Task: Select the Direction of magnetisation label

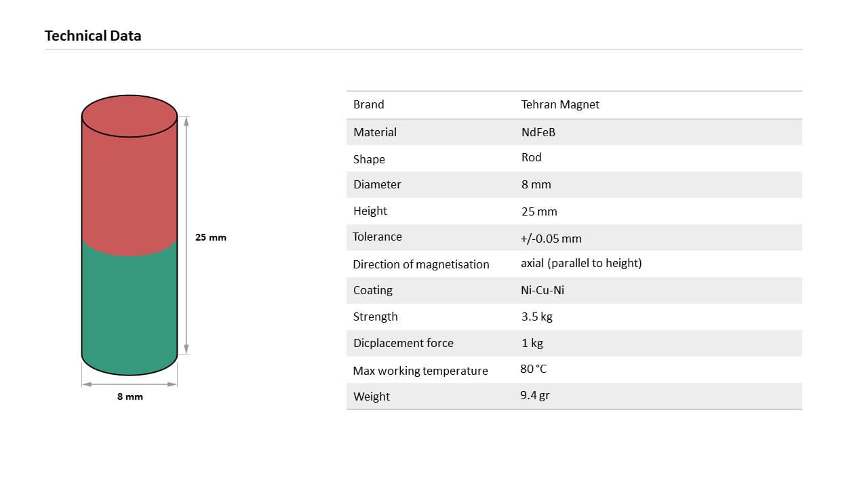Action: (x=420, y=264)
